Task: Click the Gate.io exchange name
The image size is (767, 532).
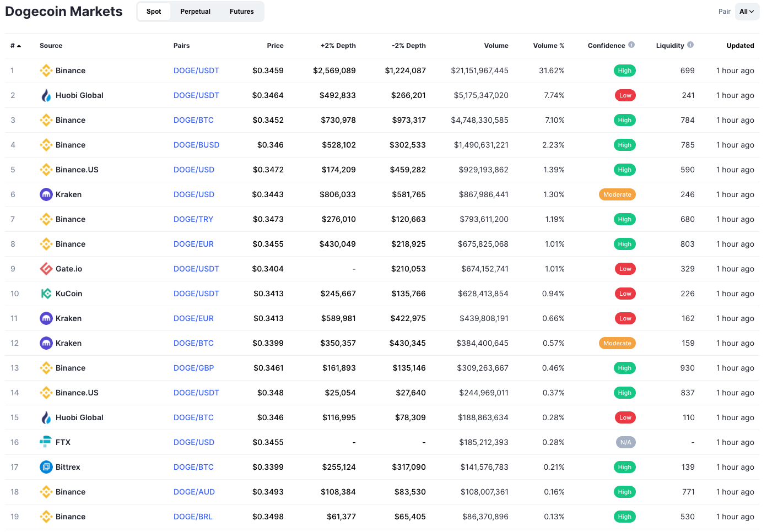Action: tap(69, 269)
